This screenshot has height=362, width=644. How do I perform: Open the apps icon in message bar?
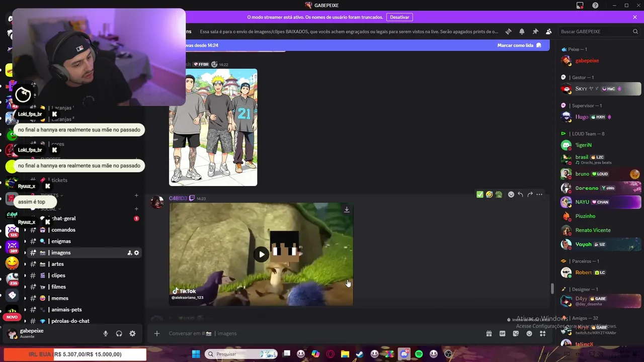click(x=542, y=333)
